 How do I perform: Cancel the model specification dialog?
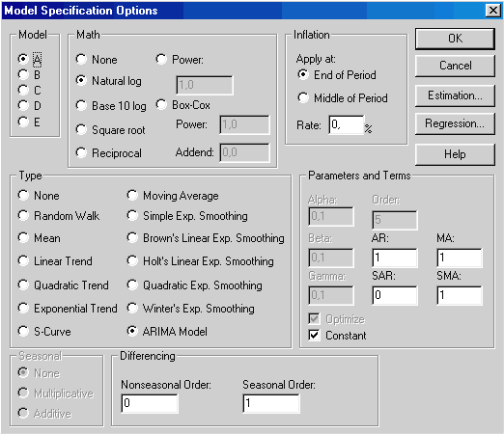[455, 66]
